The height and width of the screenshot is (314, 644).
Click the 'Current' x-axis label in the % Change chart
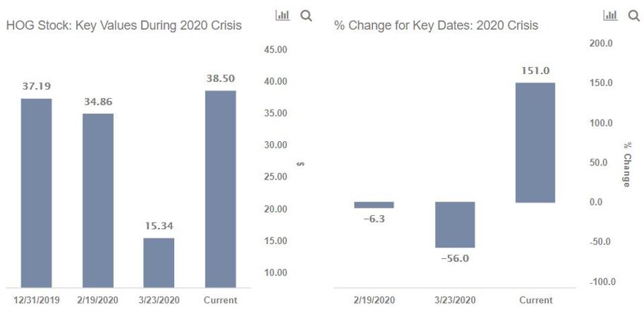(536, 300)
